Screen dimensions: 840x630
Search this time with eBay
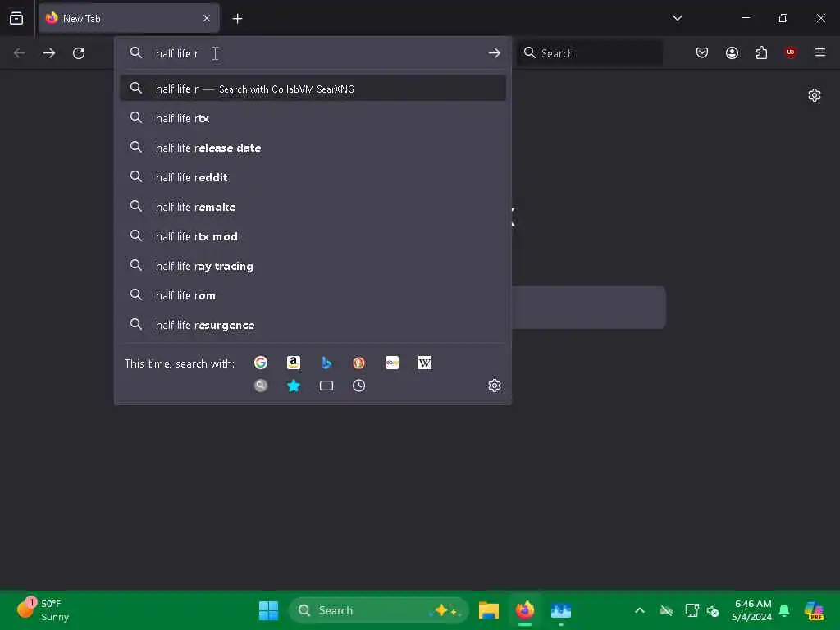(392, 363)
